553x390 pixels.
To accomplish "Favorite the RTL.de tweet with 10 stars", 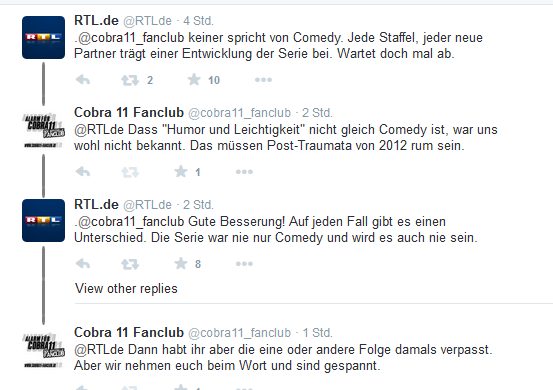I will point(194,80).
